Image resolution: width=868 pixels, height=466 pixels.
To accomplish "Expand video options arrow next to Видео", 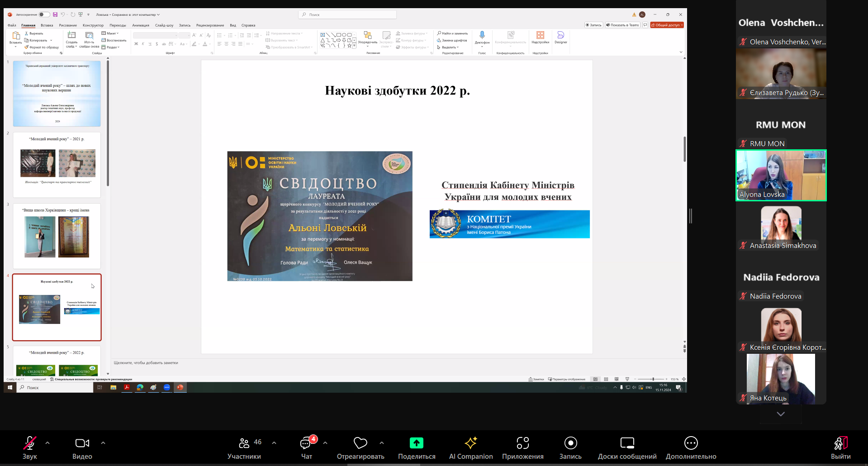I will point(103,443).
